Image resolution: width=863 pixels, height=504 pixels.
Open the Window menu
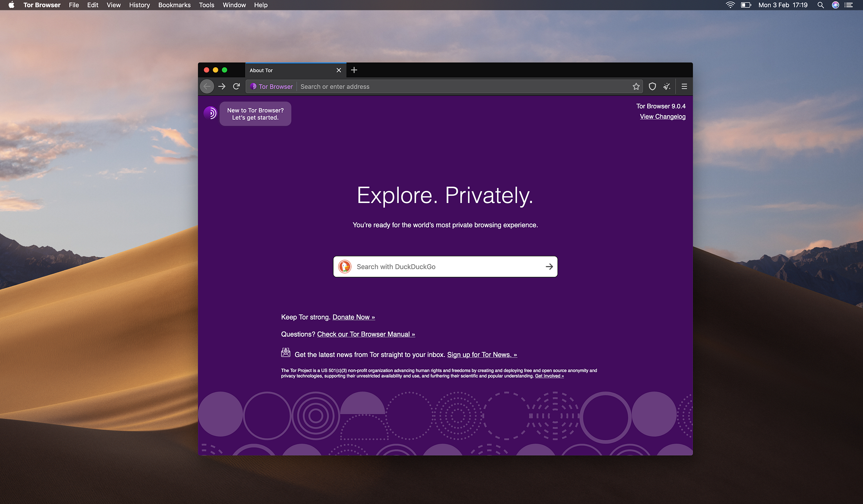point(234,5)
